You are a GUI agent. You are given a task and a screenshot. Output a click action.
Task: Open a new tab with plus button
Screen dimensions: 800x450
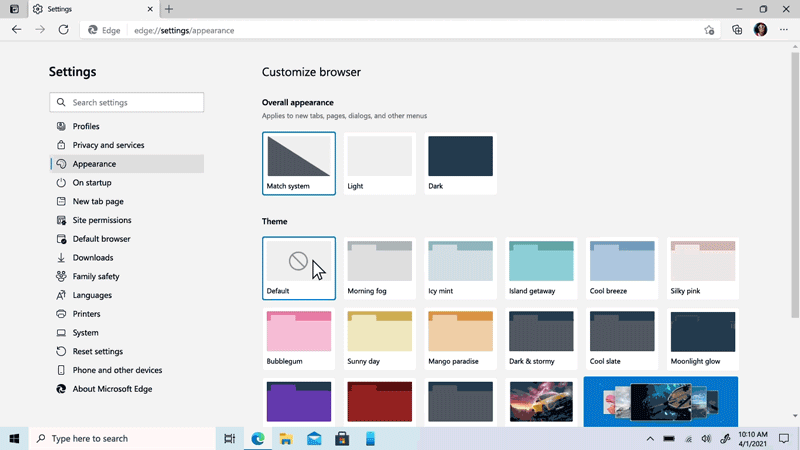(169, 9)
